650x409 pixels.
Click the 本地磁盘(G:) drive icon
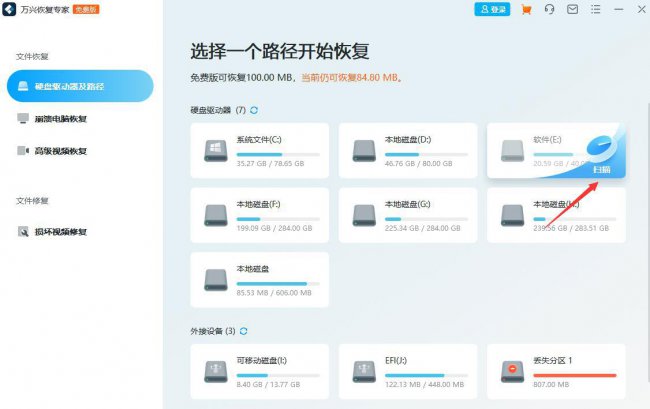364,215
